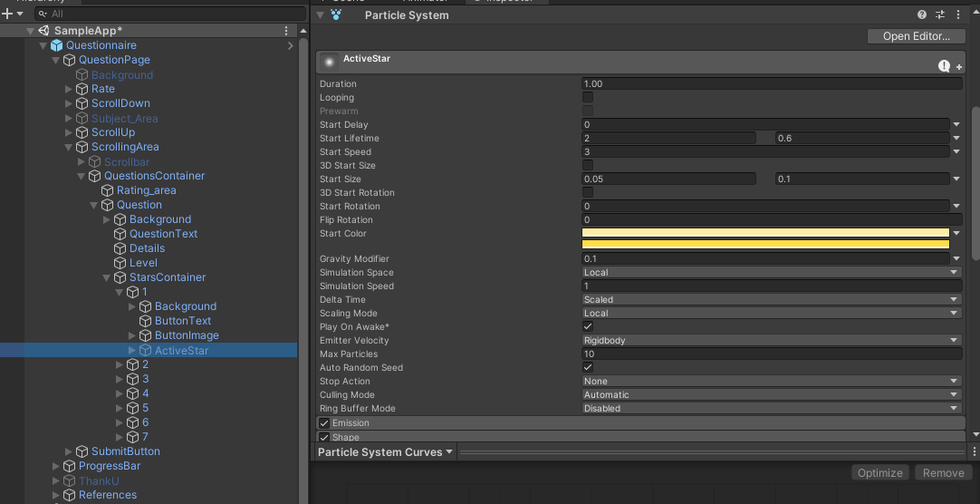Expand star object 2 in hierarchy
Screen dimensions: 980x504
(x=120, y=364)
